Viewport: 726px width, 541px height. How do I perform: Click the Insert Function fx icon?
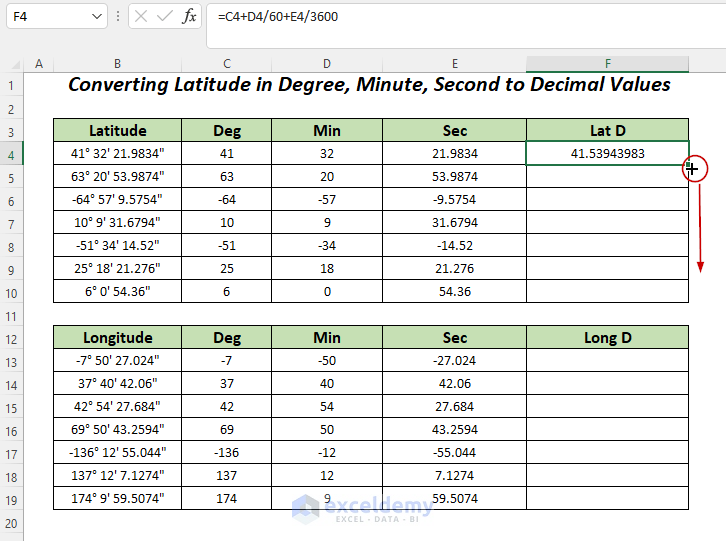tap(189, 17)
